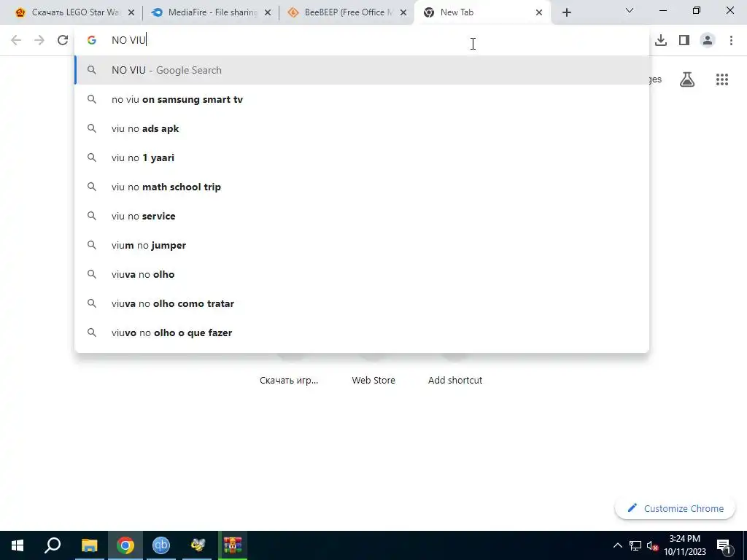Pick suggestion viu no service
This screenshot has height=560, width=747.
pos(362,216)
